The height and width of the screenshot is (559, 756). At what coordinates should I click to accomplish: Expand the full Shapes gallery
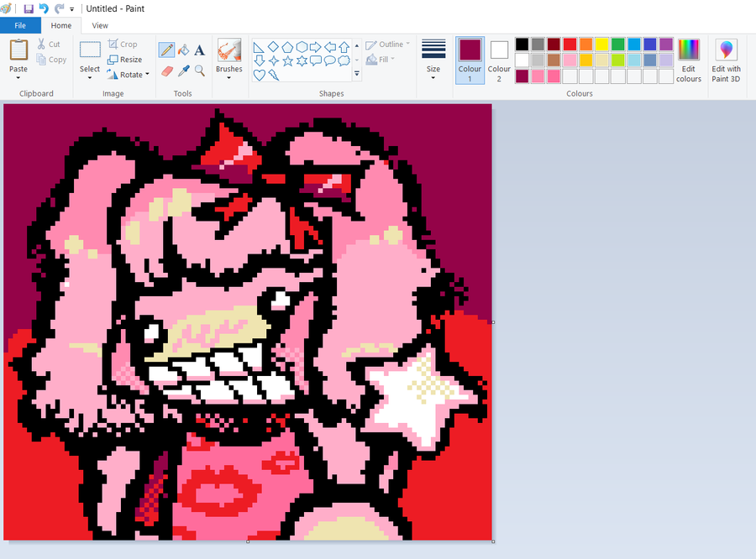(357, 74)
